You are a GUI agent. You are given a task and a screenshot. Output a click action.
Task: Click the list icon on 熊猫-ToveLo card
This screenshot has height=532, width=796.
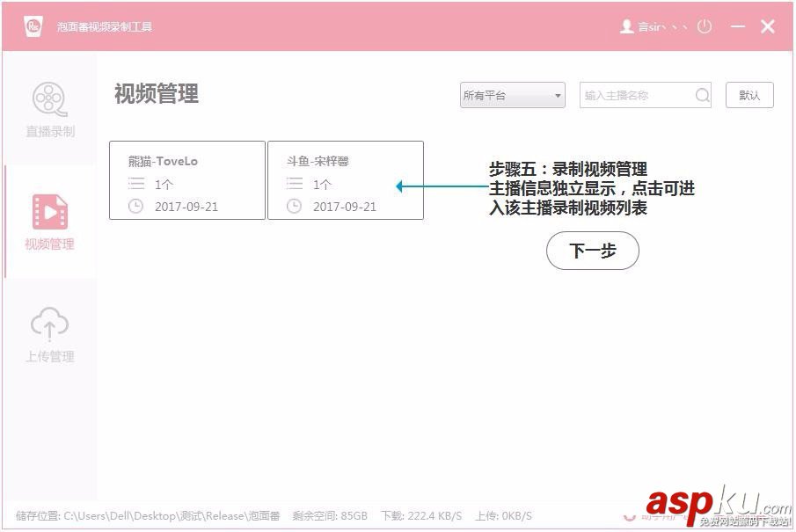(137, 184)
